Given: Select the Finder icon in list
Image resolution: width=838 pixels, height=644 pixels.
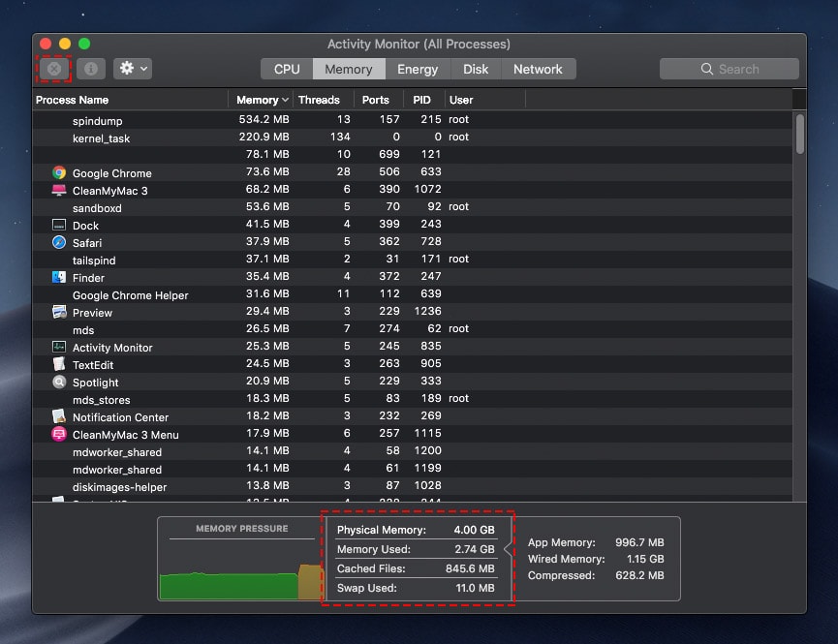Looking at the screenshot, I should click(x=59, y=277).
